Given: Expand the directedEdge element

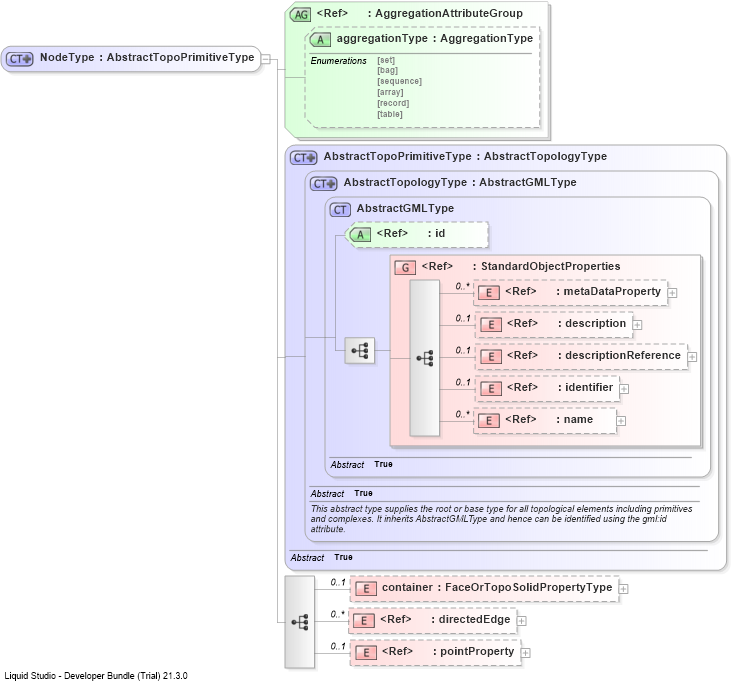Looking at the screenshot, I should [522, 621].
